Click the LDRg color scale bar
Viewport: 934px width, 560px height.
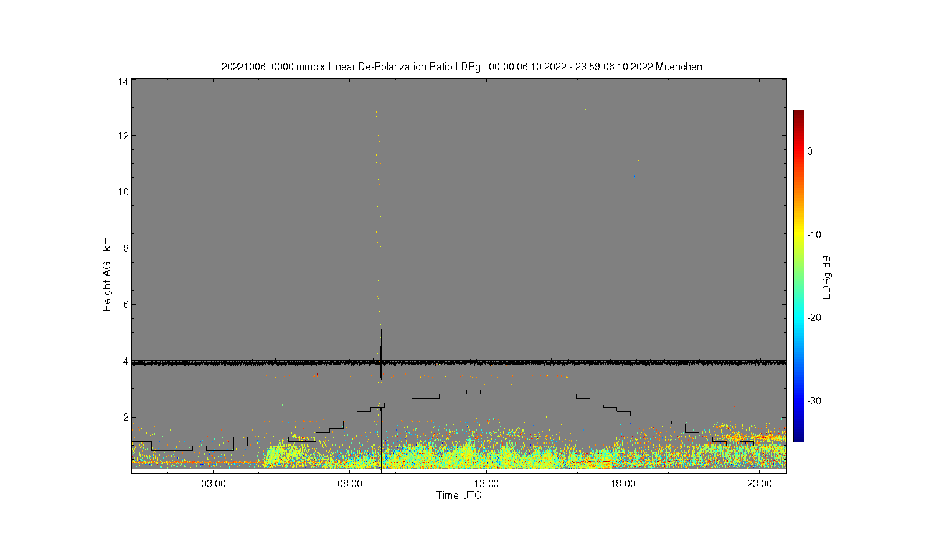[798, 276]
